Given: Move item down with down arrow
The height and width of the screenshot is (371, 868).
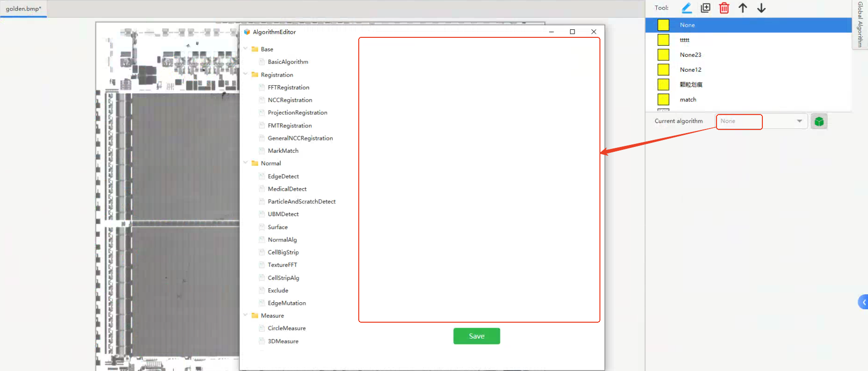Looking at the screenshot, I should pyautogui.click(x=761, y=8).
